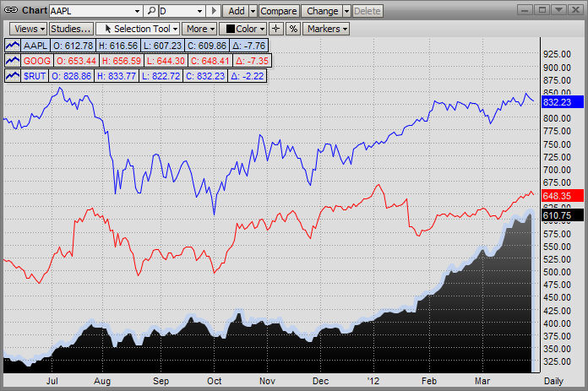Image resolution: width=588 pixels, height=391 pixels.
Task: Open the Views dropdown menu
Action: coord(29,29)
